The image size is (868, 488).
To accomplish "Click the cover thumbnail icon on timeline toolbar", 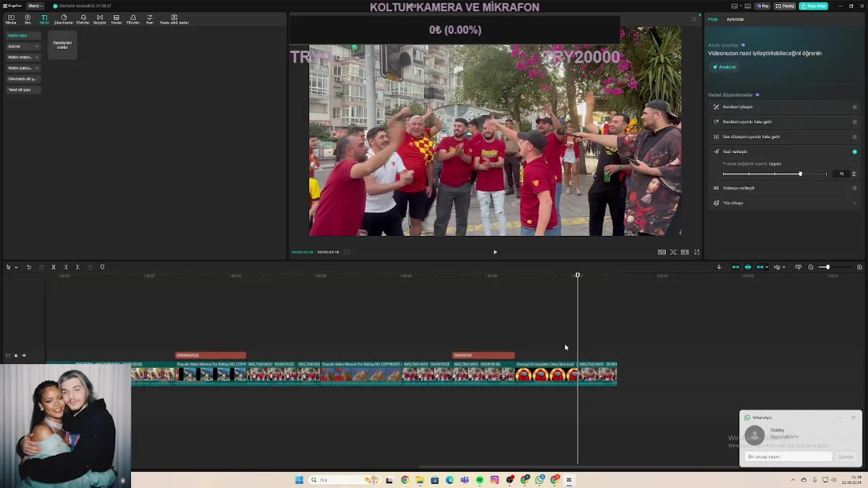I will point(798,267).
